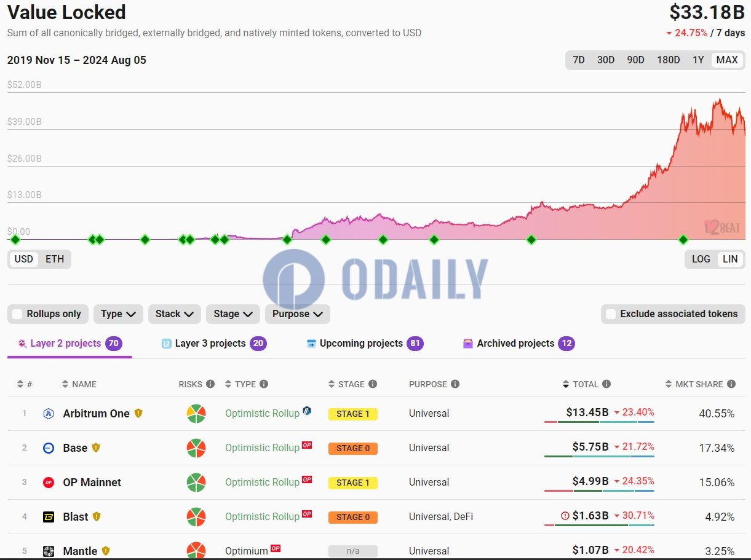Click the shield badge next to Blast
Screen dimensions: 751x560
pyautogui.click(x=97, y=516)
